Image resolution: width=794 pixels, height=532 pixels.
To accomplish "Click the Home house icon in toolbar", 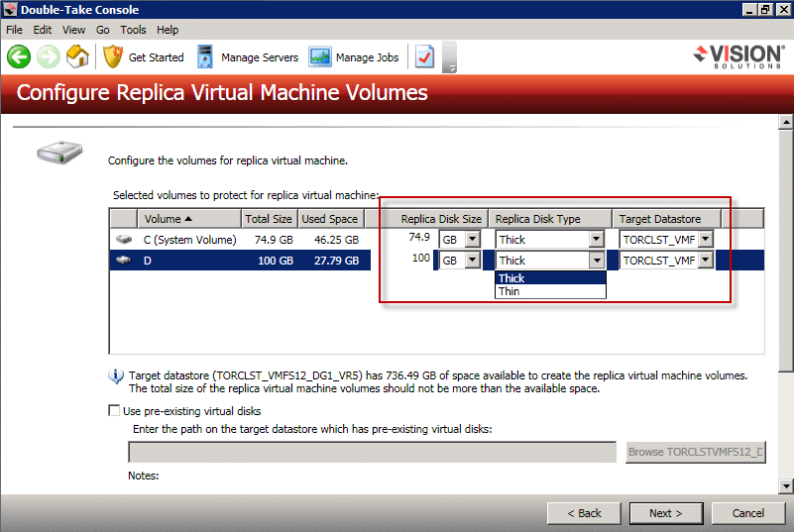I will coord(77,57).
